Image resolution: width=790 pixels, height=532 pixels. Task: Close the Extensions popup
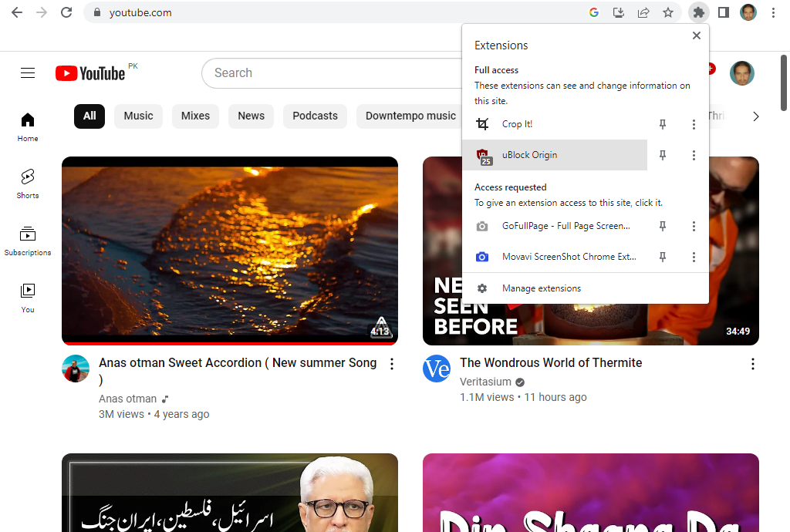697,35
